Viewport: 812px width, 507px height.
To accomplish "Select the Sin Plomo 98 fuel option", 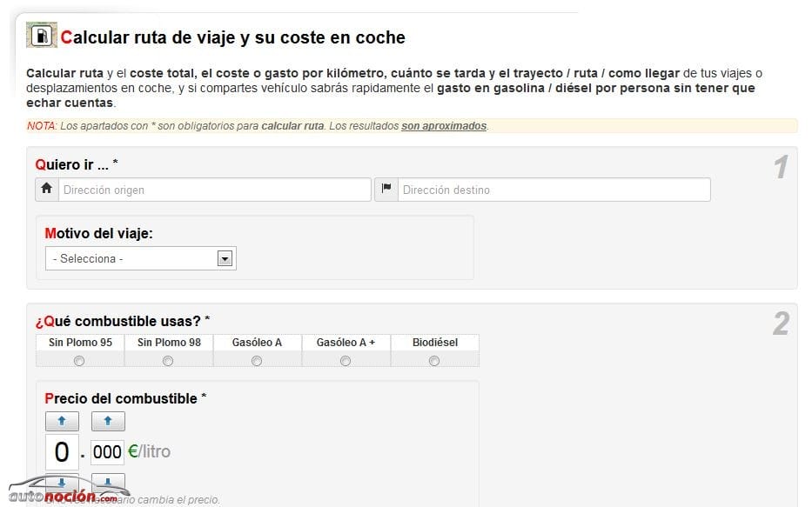I will pos(168,361).
